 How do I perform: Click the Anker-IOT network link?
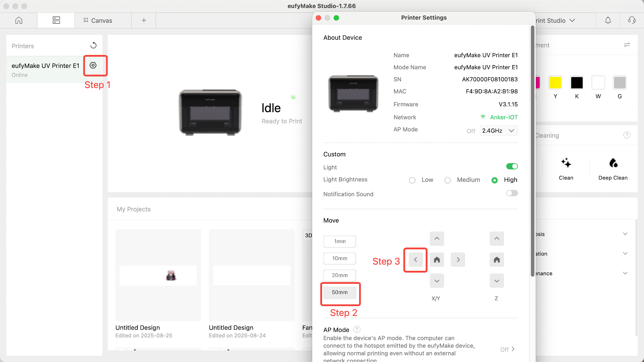coord(503,117)
